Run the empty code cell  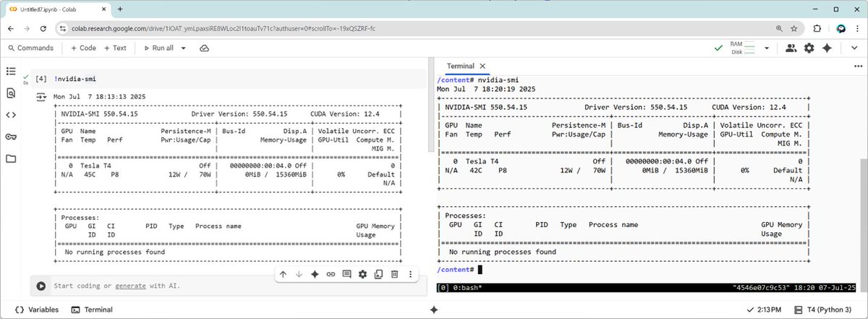click(x=41, y=286)
